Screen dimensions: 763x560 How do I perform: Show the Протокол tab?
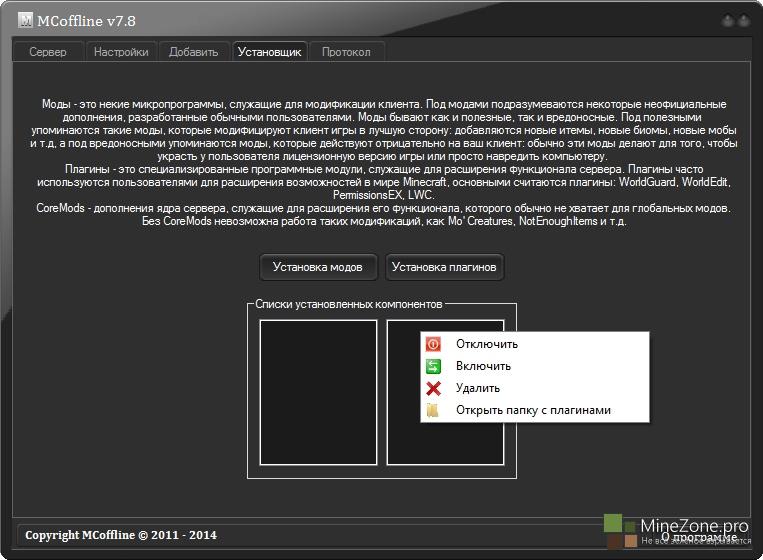tap(346, 52)
